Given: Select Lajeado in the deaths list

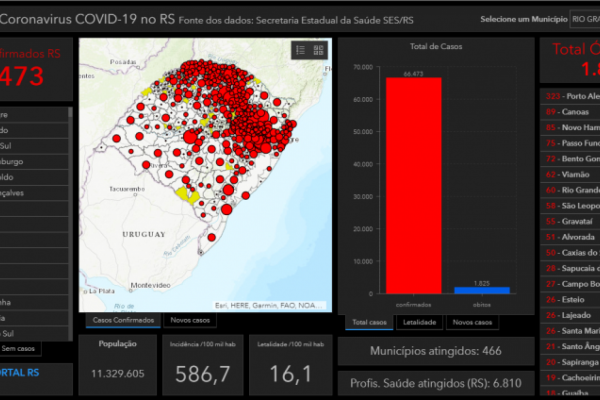Looking at the screenshot, I should 575,313.
